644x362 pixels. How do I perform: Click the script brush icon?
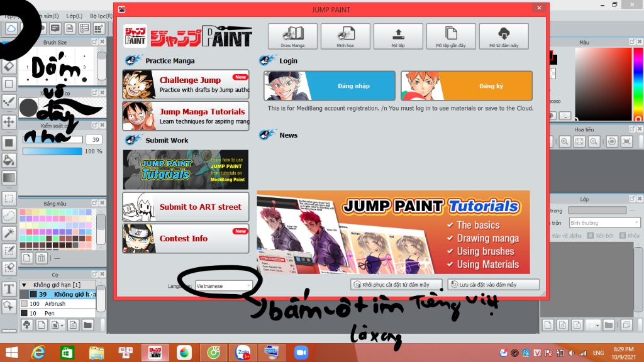tap(73, 325)
